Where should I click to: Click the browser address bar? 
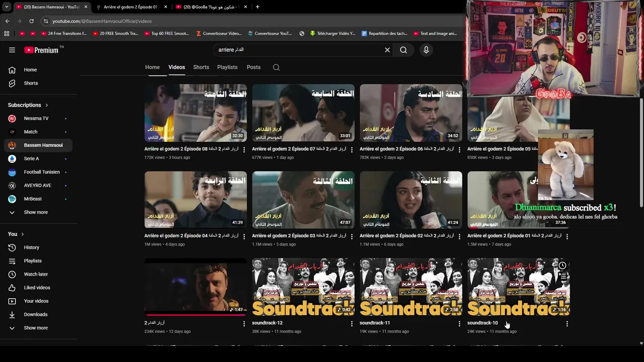tap(252, 21)
